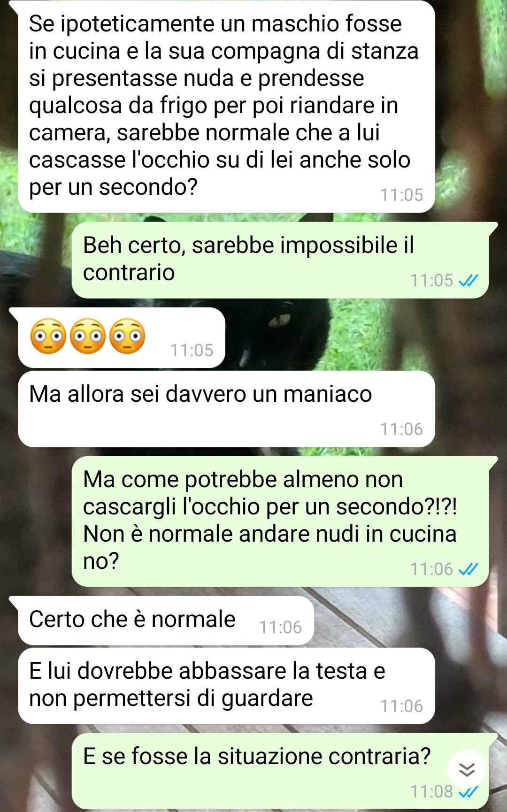Tap the 11:05 timestamp on the first message
Image resolution: width=507 pixels, height=812 pixels.
[x=401, y=195]
